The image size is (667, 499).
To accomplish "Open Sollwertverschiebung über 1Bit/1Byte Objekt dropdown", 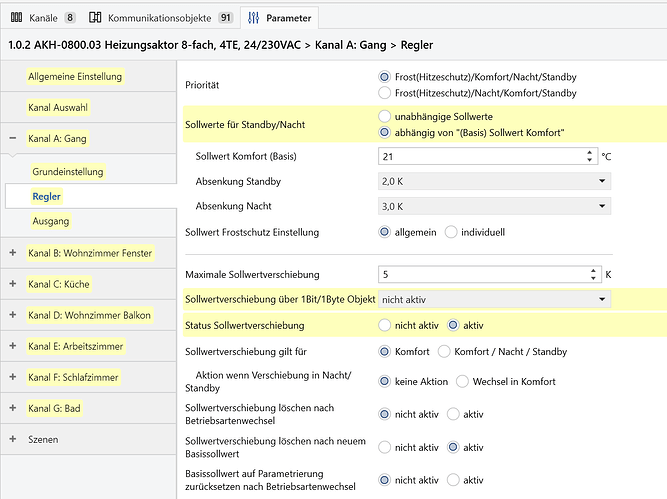I will click(x=494, y=299).
